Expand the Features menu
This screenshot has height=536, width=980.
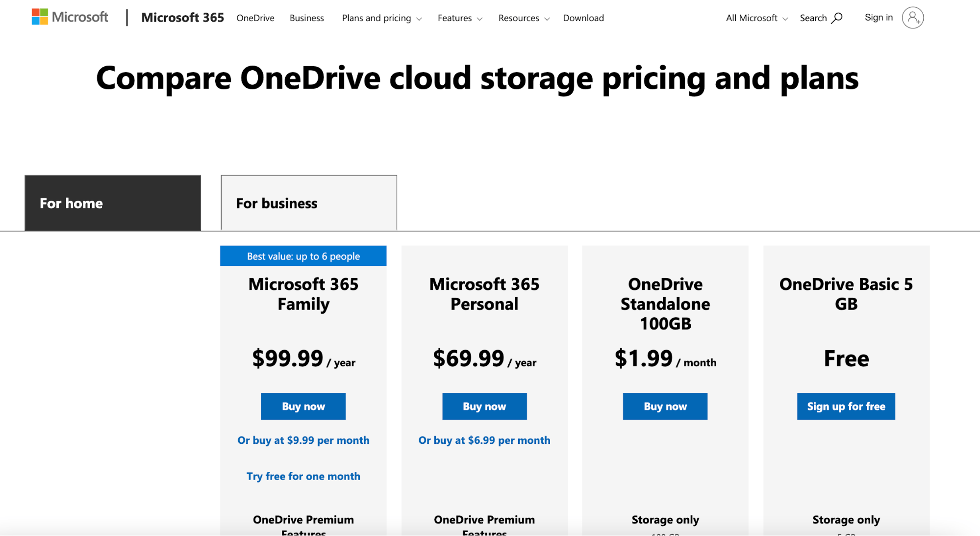point(460,18)
